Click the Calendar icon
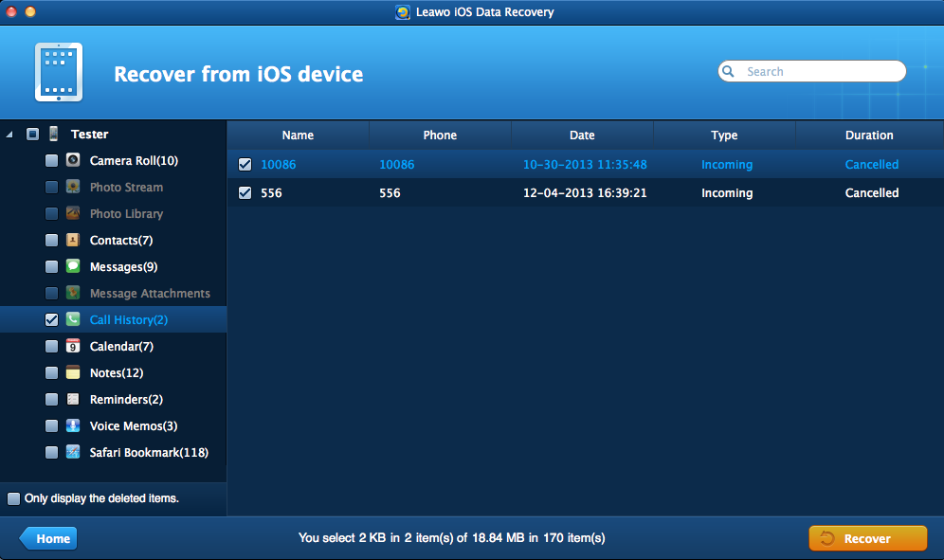 [73, 346]
